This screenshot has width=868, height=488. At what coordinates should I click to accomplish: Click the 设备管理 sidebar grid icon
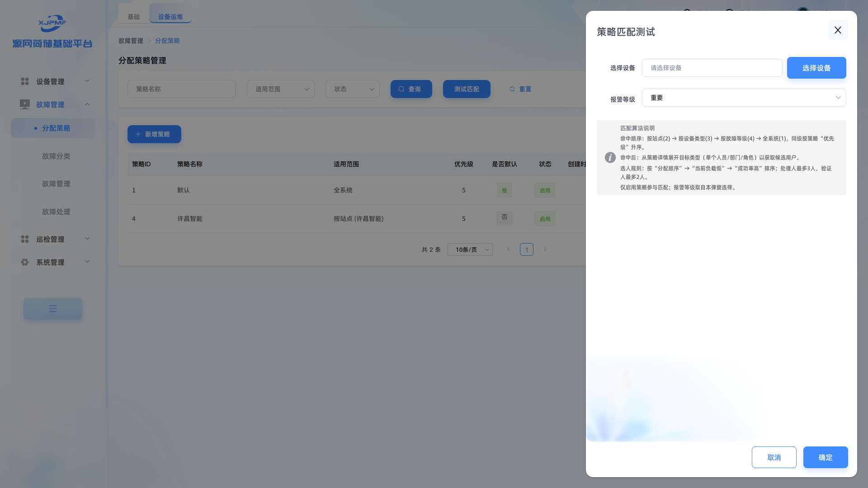(x=25, y=81)
